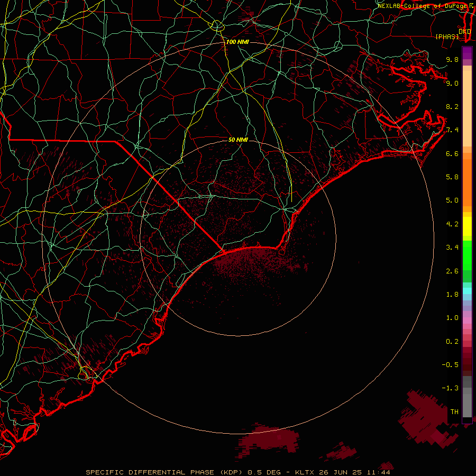The image size is (476, 476).
Task: Click the -1.3 scale value
Action: (x=450, y=388)
